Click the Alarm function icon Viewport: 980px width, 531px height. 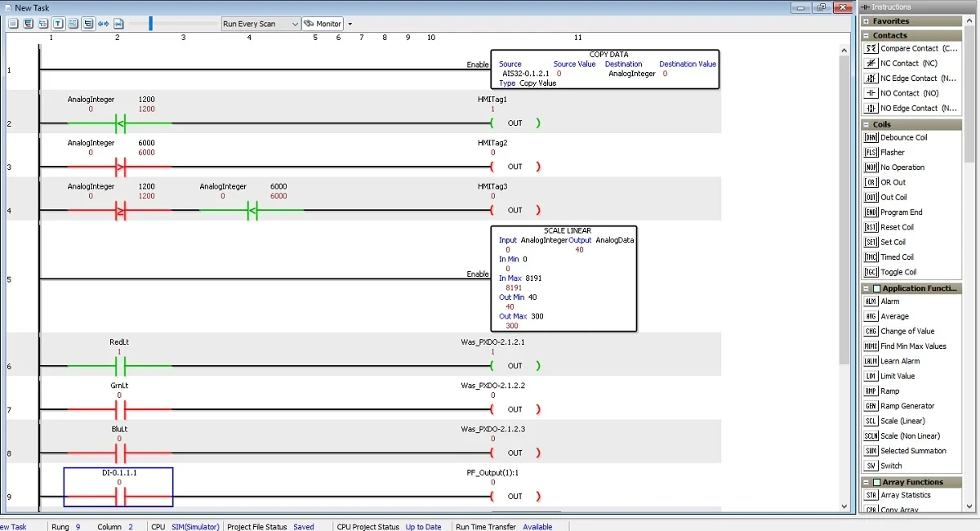(x=871, y=301)
